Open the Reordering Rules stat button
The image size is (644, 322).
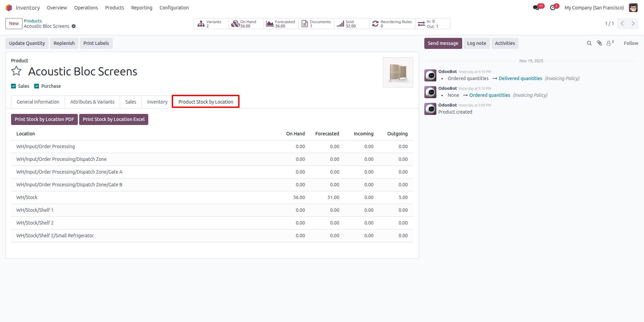[392, 24]
